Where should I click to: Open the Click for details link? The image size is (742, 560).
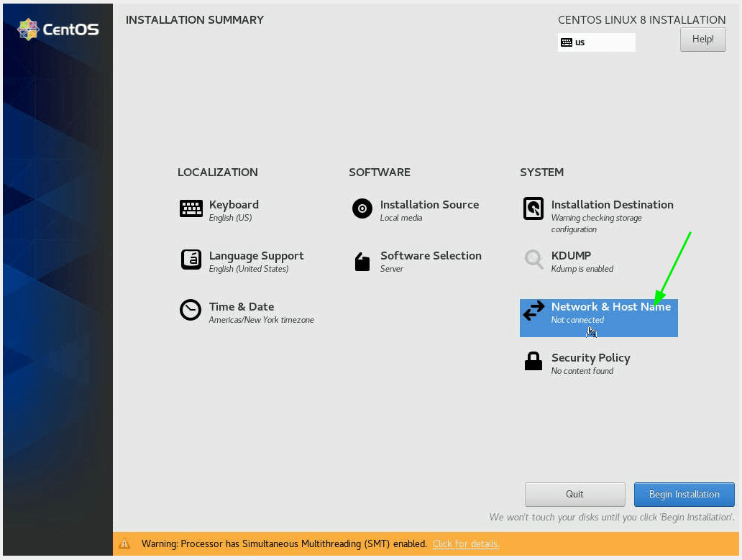pyautogui.click(x=466, y=543)
